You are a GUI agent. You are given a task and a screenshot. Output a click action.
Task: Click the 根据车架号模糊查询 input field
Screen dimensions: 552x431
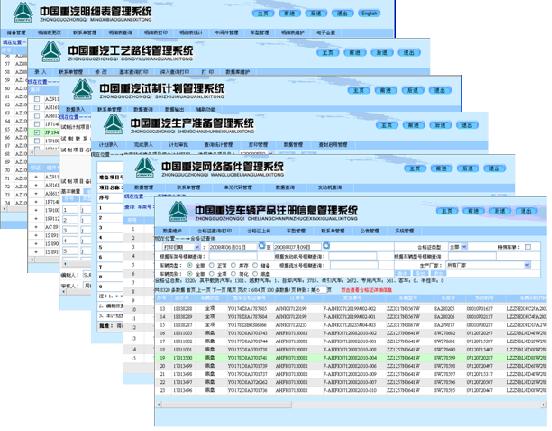click(233, 256)
